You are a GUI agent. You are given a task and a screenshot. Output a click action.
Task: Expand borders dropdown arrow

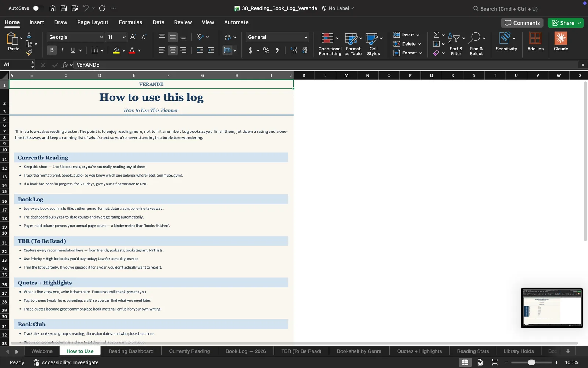[102, 50]
